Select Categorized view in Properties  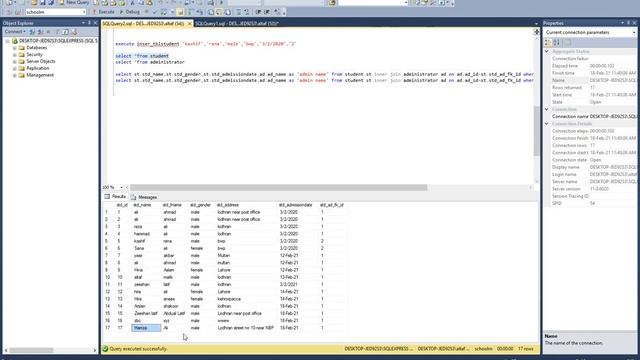point(548,42)
